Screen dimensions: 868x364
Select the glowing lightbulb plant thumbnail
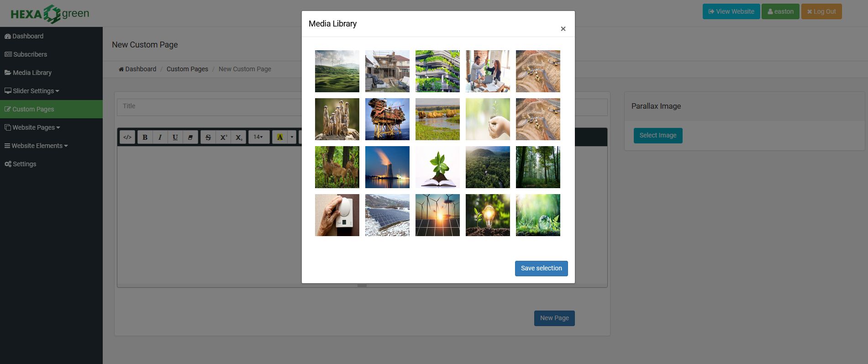tap(488, 215)
